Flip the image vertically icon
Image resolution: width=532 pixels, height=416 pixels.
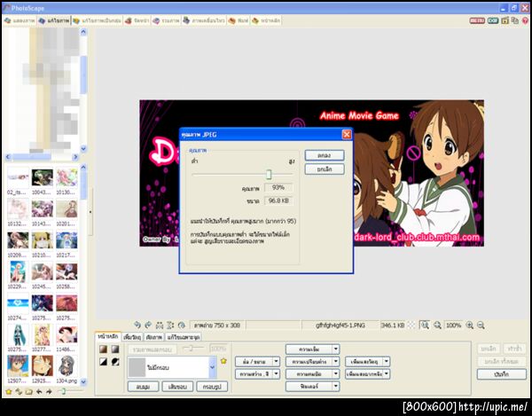(170, 325)
